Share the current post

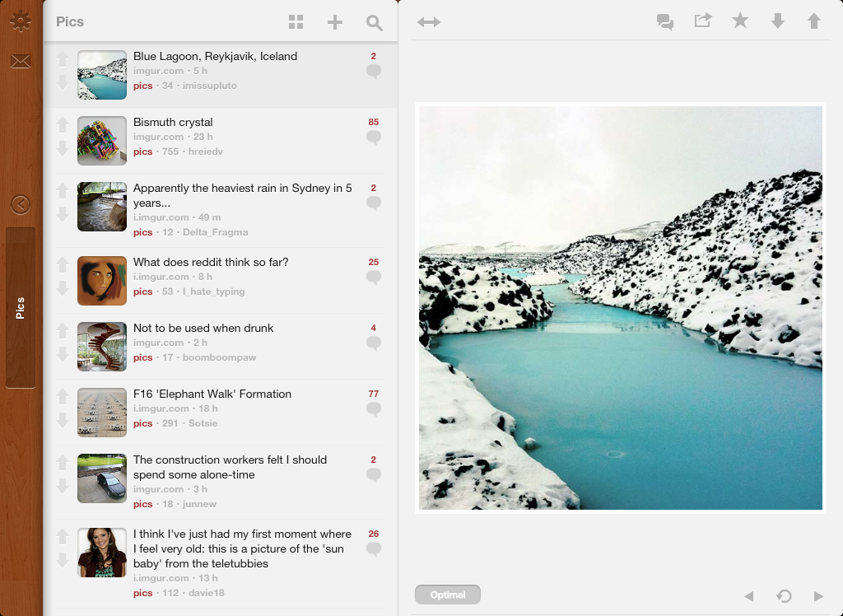[702, 21]
